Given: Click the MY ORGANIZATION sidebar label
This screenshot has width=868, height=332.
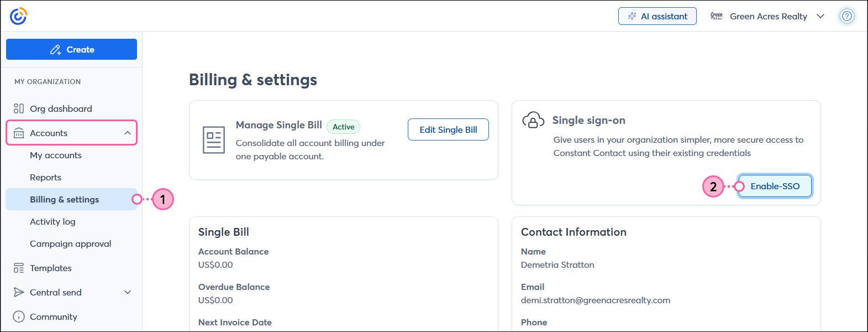Looking at the screenshot, I should (48, 81).
